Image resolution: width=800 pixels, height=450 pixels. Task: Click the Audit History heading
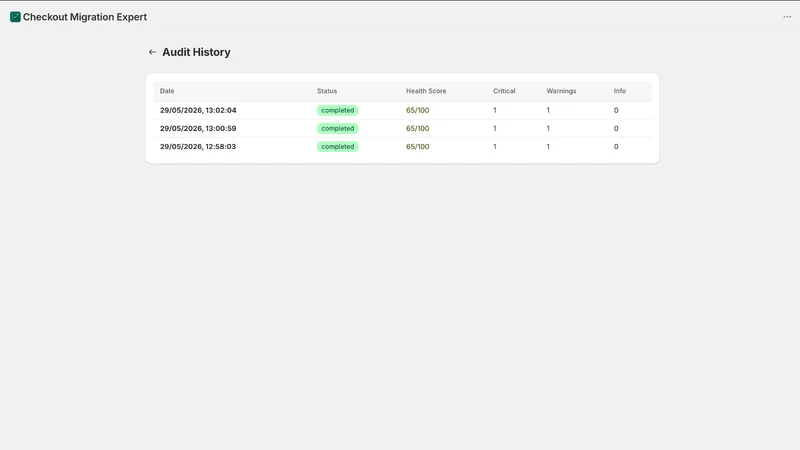pyautogui.click(x=196, y=52)
